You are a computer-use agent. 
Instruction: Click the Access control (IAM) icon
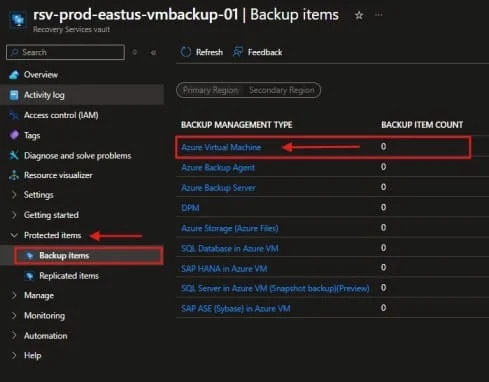pos(14,115)
